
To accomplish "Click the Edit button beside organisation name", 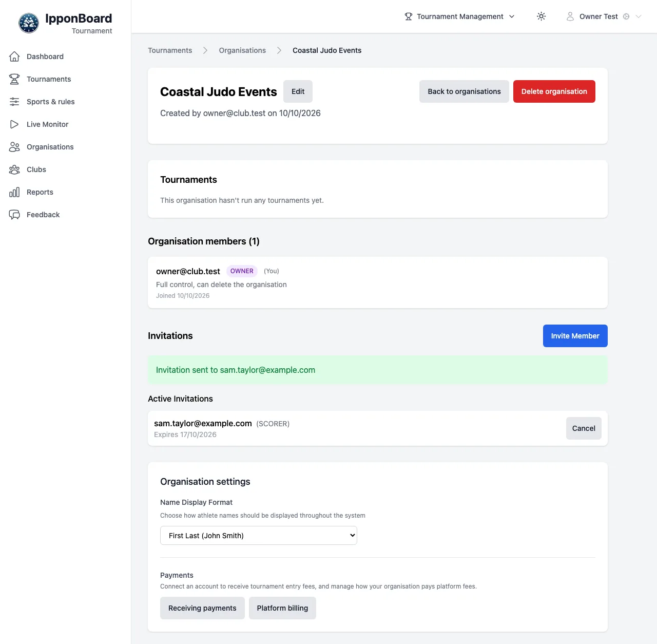I will pyautogui.click(x=298, y=91).
